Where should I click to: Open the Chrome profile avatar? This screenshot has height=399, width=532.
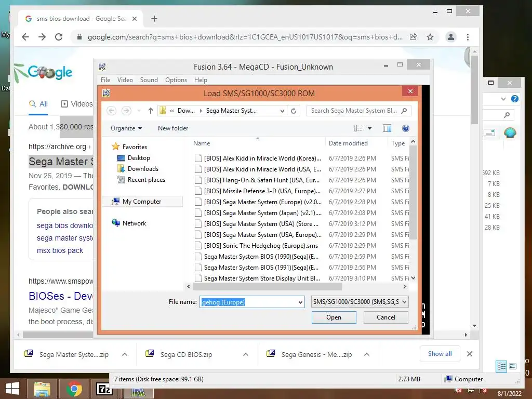[x=451, y=37]
